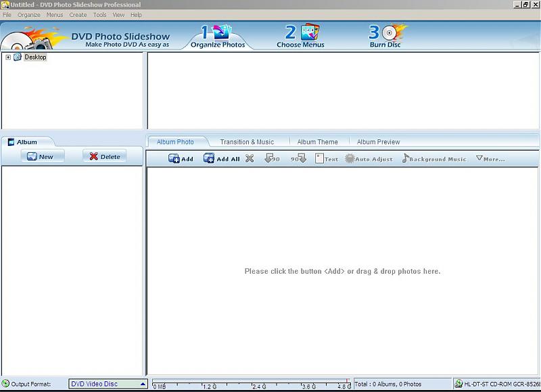This screenshot has width=541, height=392.
Task: Click the New album button
Action: [x=43, y=157]
